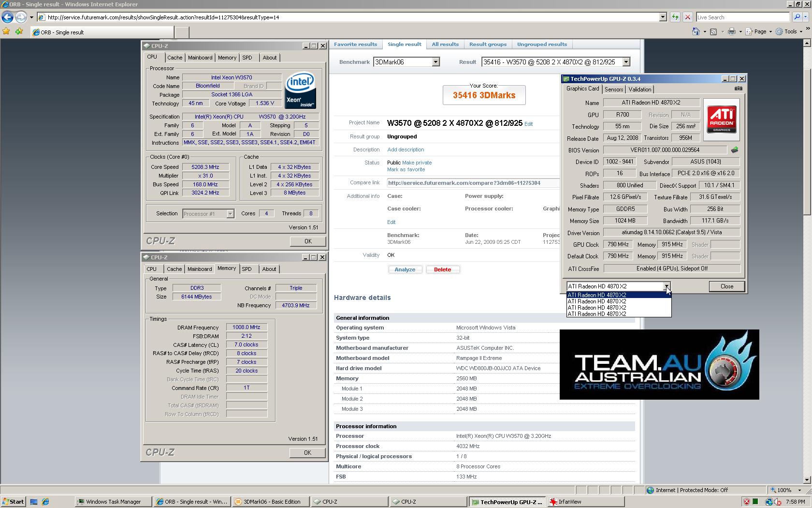Switch to GPU-Z Validation tab
This screenshot has height=508, width=812.
pos(640,90)
